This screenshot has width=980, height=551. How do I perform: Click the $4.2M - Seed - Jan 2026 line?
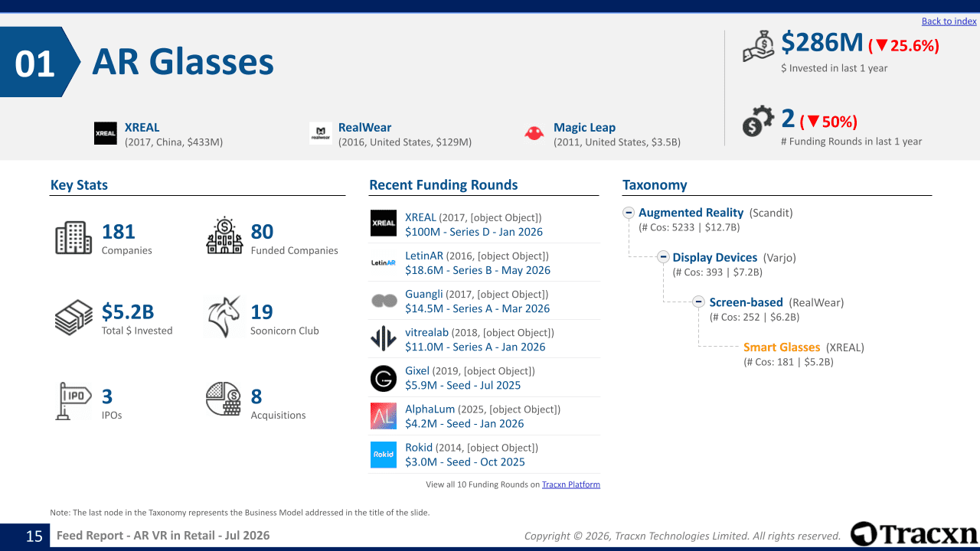point(465,423)
